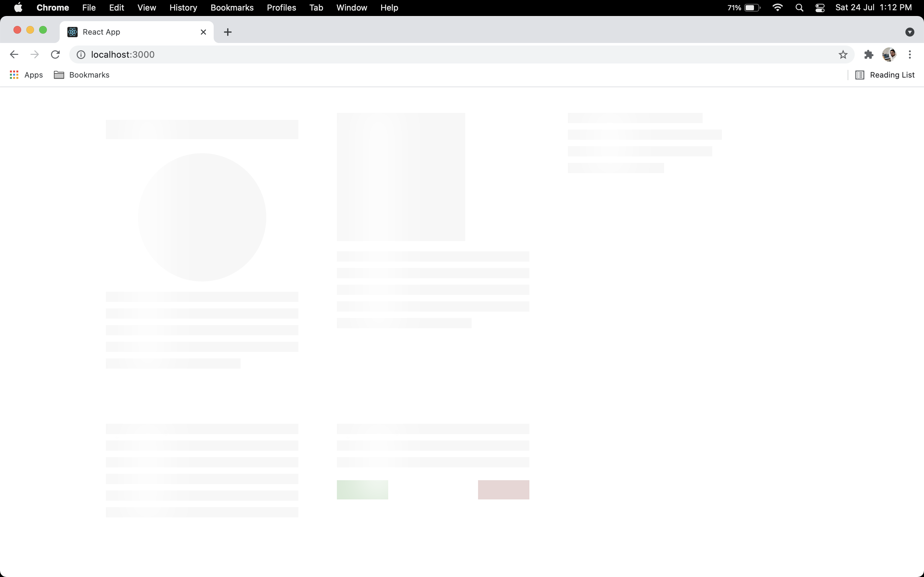The image size is (924, 577).
Task: Open macOS Control Center
Action: tap(820, 8)
